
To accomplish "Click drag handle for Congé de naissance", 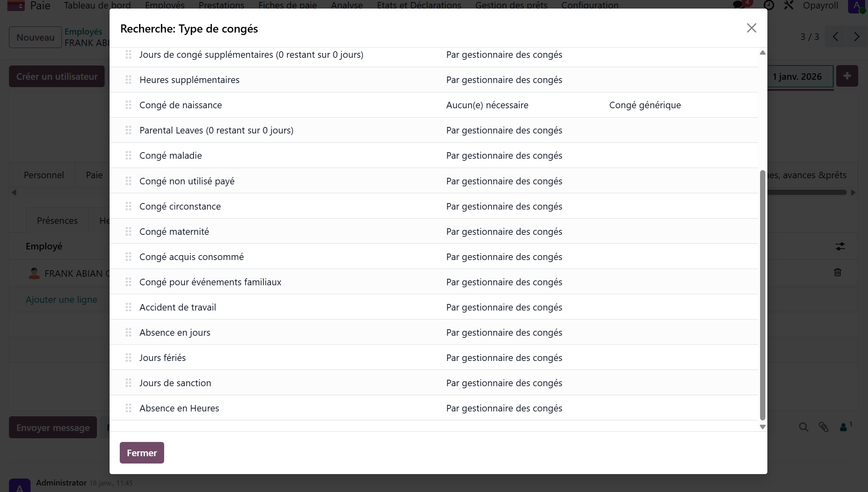I will [x=128, y=105].
